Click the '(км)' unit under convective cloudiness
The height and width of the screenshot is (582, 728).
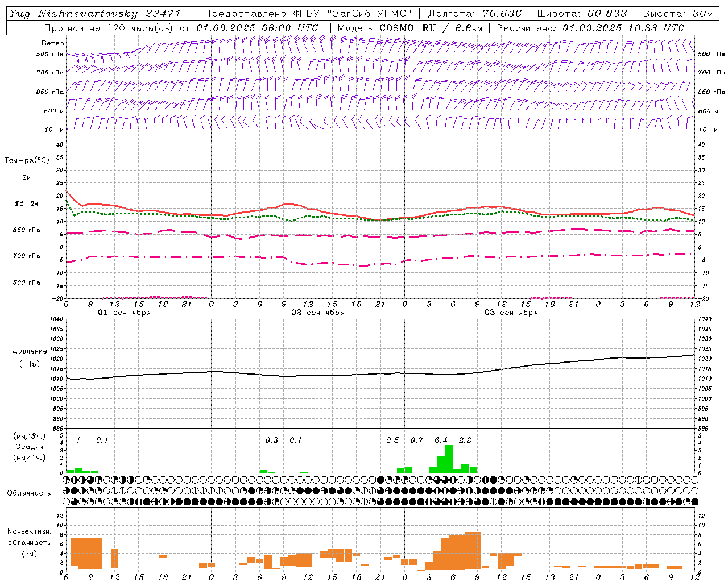click(x=29, y=554)
